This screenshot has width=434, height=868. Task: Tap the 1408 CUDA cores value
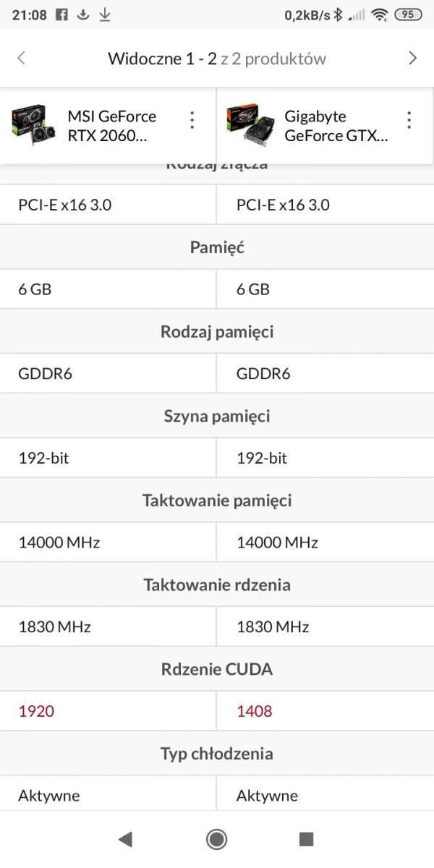click(x=255, y=711)
